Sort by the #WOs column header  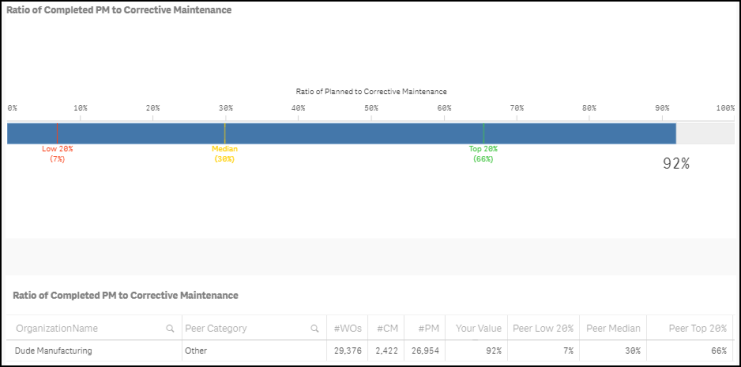348,329
